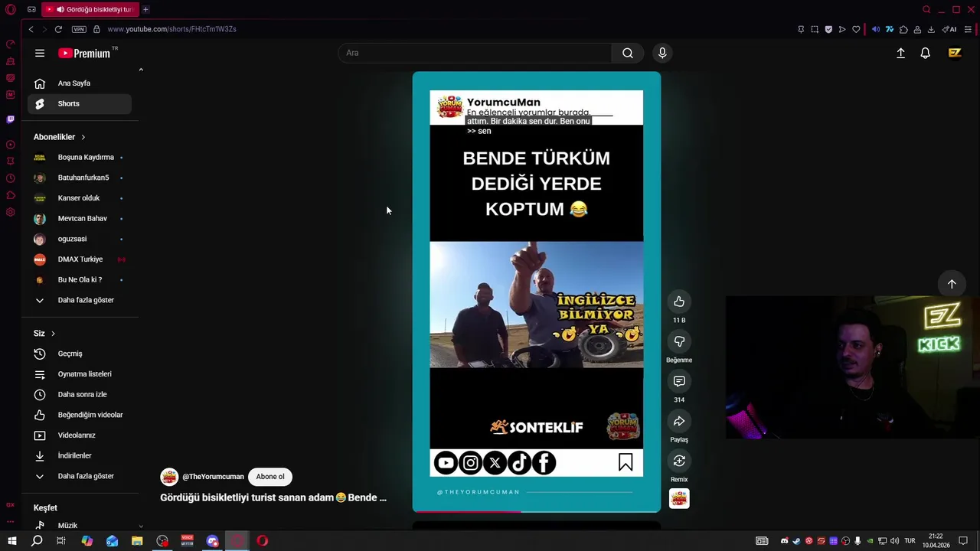Open Opera easy setup sliders
The width and height of the screenshot is (980, 551).
coord(969,29)
